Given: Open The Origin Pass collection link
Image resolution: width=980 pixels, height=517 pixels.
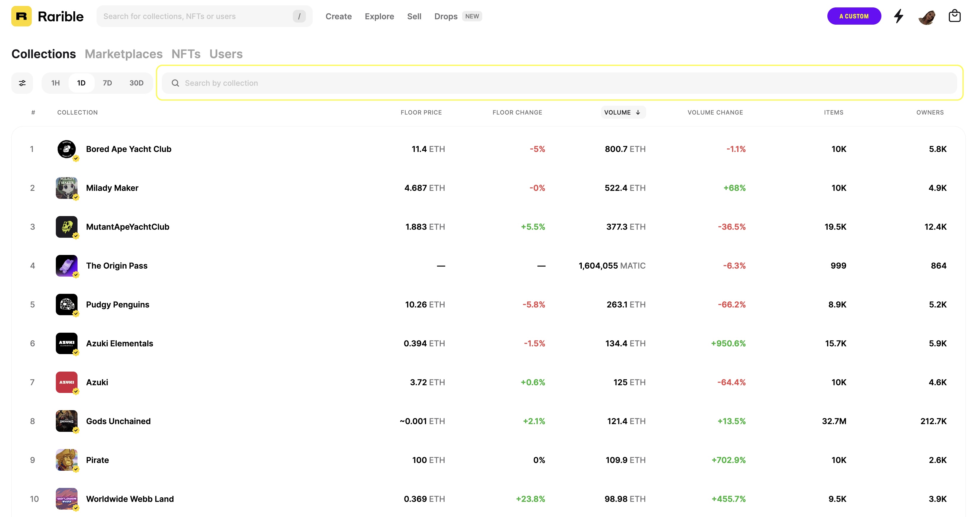Looking at the screenshot, I should coord(117,266).
